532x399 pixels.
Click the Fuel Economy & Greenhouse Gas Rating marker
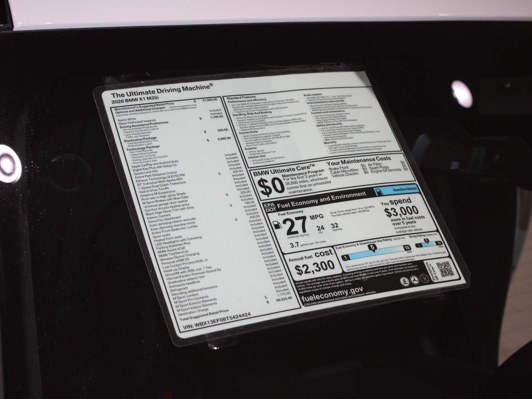(x=372, y=249)
